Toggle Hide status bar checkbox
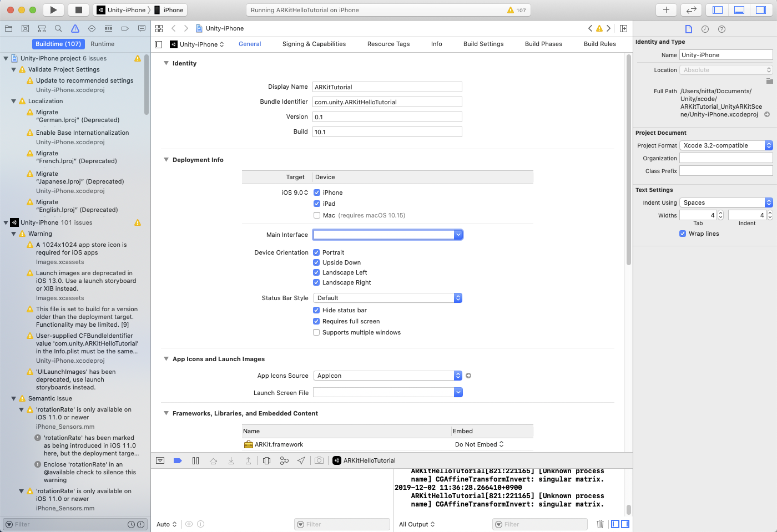Screen dimensions: 777x532 pyautogui.click(x=316, y=310)
